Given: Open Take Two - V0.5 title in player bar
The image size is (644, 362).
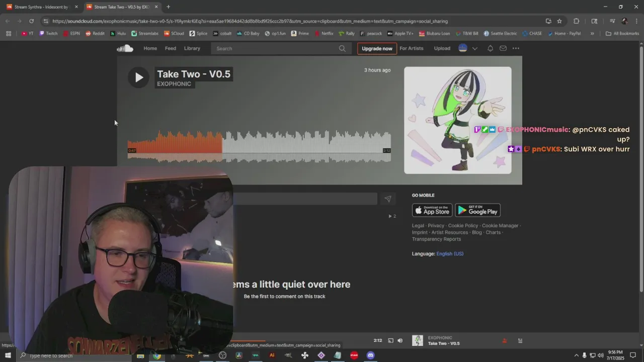Looking at the screenshot, I should (444, 343).
